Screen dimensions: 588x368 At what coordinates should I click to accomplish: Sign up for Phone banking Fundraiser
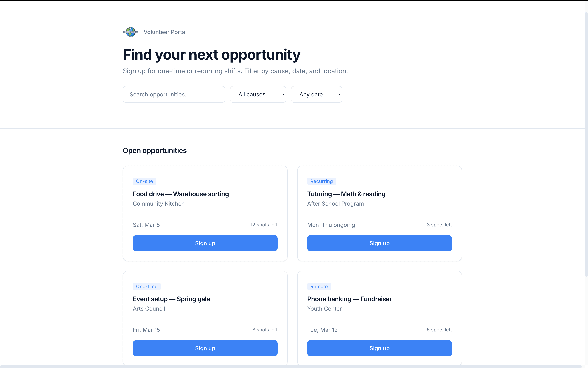[x=379, y=348]
